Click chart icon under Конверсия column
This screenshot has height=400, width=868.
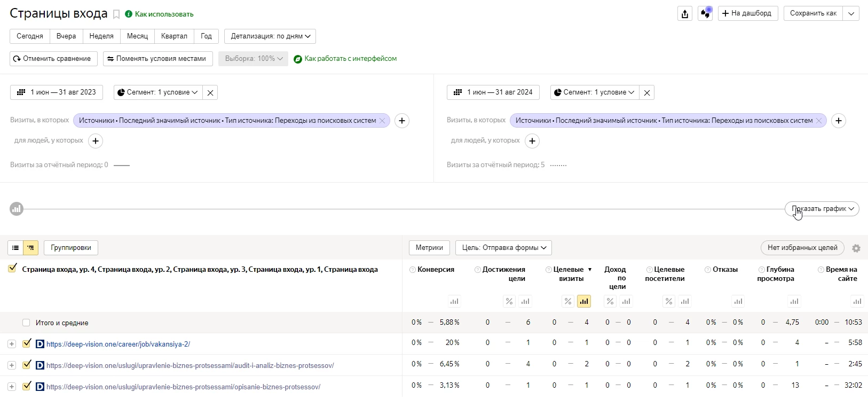[454, 301]
